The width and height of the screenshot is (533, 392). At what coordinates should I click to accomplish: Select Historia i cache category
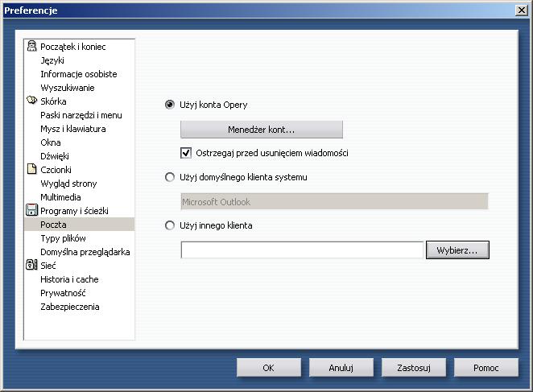point(70,279)
